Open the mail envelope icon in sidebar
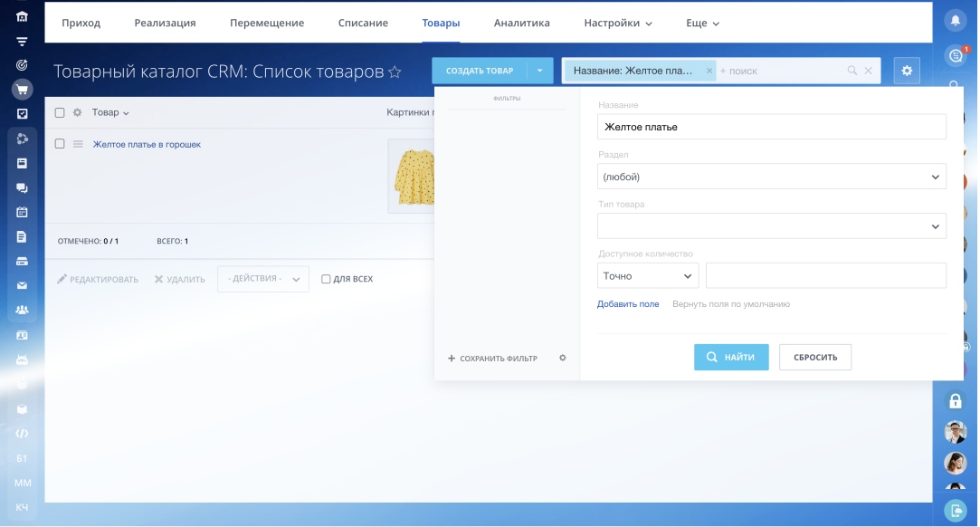 point(22,285)
